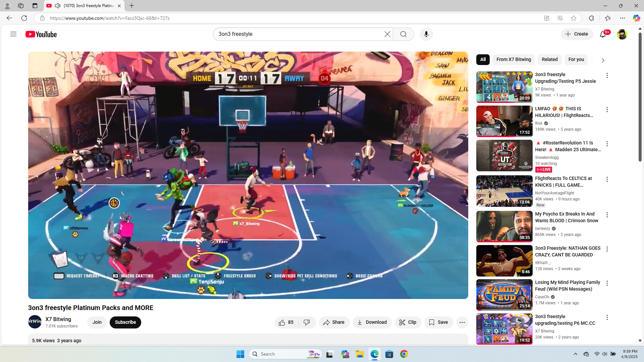
Task: Share the video
Action: click(334, 322)
